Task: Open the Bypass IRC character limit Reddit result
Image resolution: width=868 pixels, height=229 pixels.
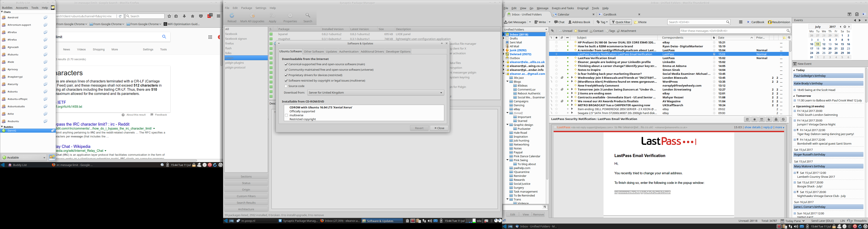Action: [93, 125]
